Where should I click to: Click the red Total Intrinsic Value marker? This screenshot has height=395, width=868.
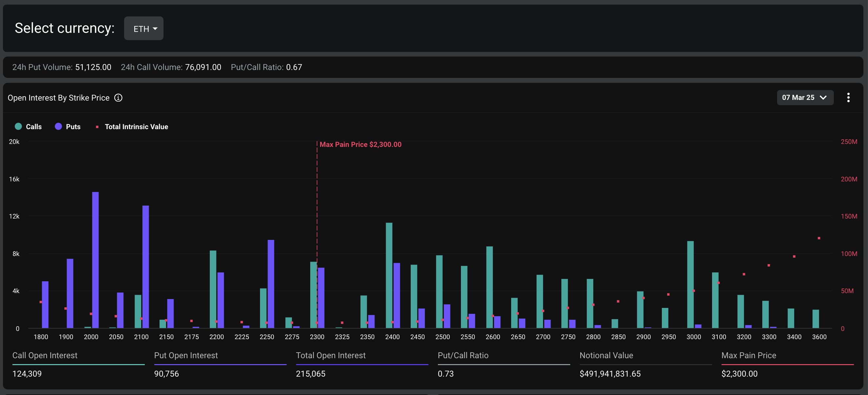click(97, 127)
